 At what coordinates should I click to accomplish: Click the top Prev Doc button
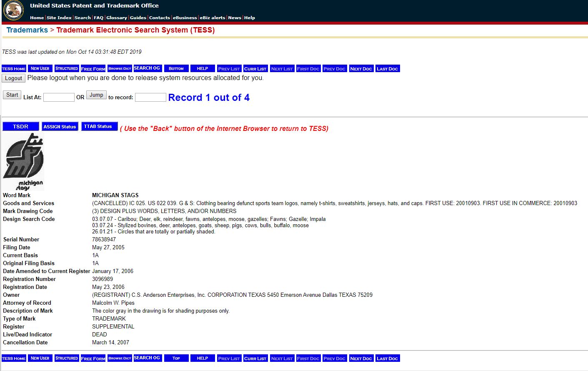pos(335,68)
